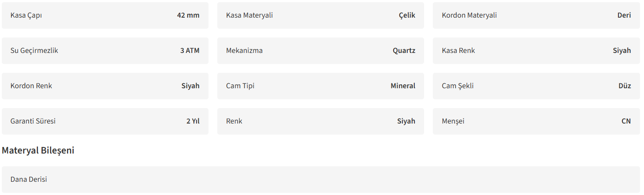Image resolution: width=644 pixels, height=195 pixels.
Task: Click the "Materyal Bileşeni" heading
Action: pyautogui.click(x=38, y=150)
